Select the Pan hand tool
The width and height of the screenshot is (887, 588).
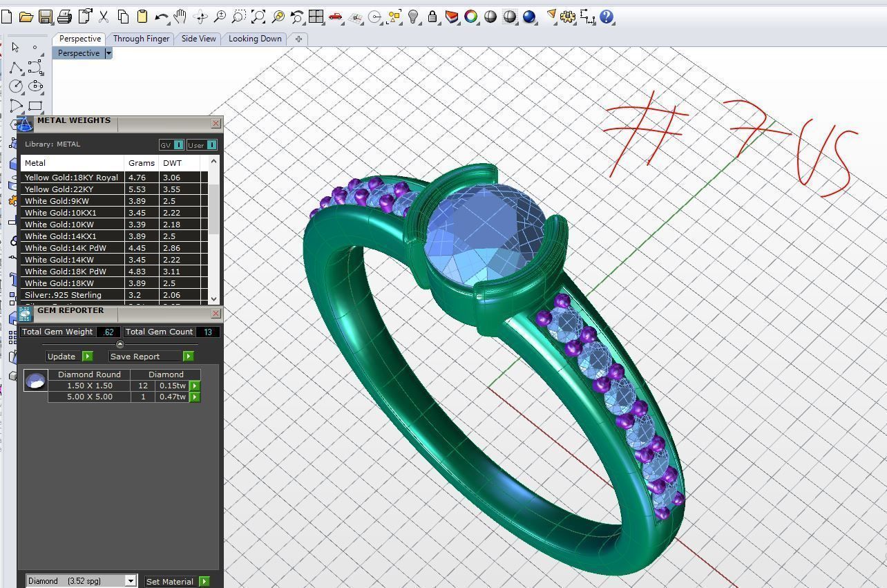[x=180, y=17]
